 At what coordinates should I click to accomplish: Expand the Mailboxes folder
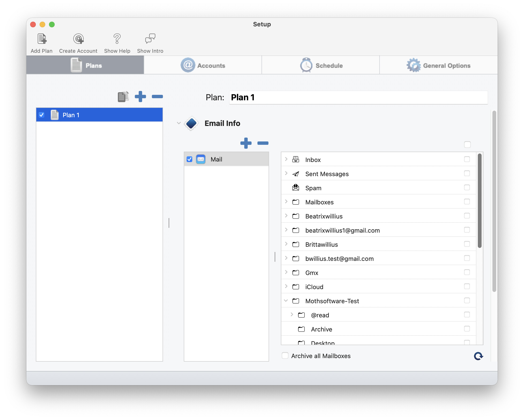tap(286, 202)
